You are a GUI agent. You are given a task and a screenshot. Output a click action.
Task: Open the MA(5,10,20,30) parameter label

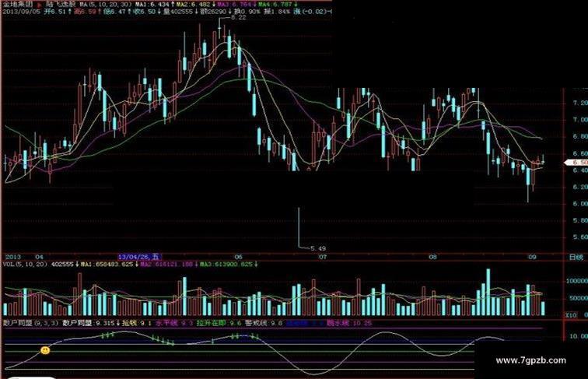(x=105, y=5)
